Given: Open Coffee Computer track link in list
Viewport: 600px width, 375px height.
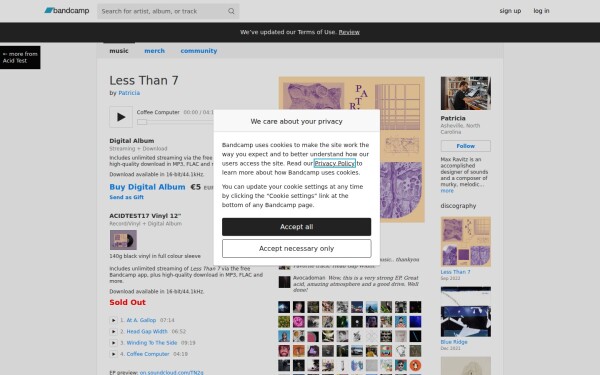Looking at the screenshot, I should pos(148,354).
